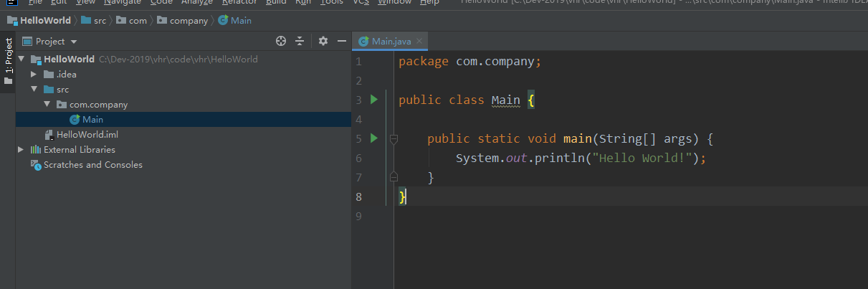The image size is (868, 289).
Task: Click line number 9 in the gutter
Action: pyautogui.click(x=358, y=216)
